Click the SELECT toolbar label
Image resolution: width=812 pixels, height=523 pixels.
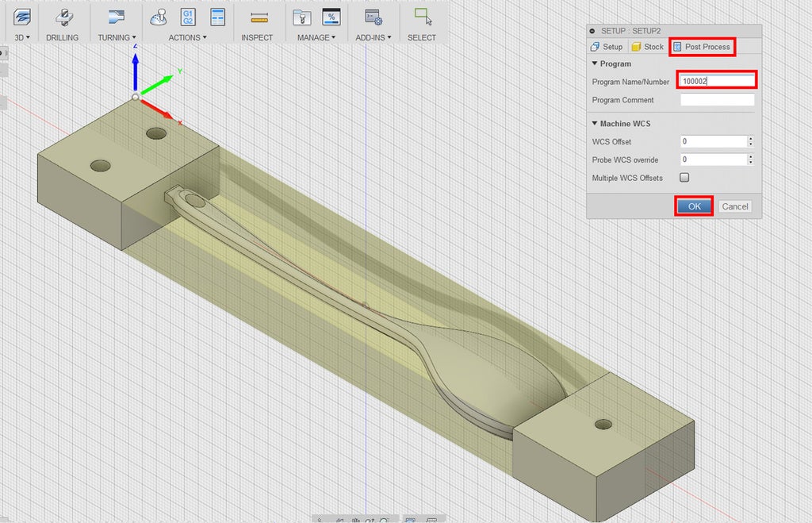[422, 37]
